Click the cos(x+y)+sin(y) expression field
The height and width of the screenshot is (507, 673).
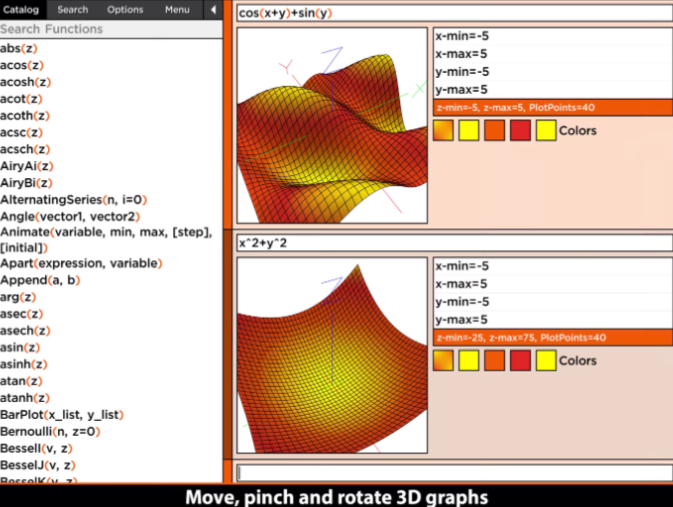point(453,13)
